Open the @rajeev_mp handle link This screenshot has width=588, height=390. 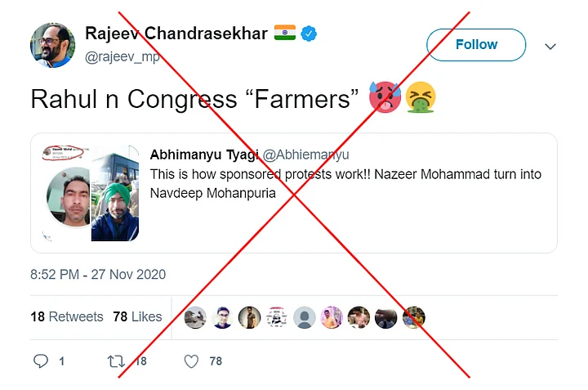coord(122,56)
